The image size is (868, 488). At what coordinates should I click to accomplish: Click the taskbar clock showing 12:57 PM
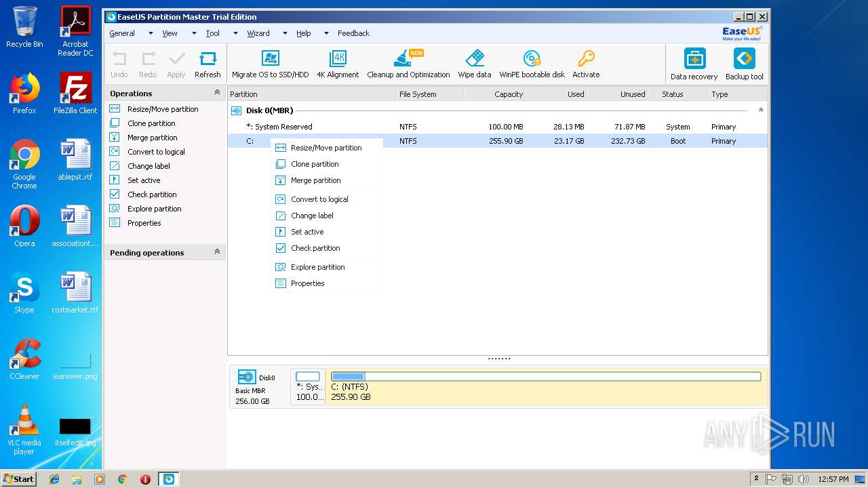(833, 479)
